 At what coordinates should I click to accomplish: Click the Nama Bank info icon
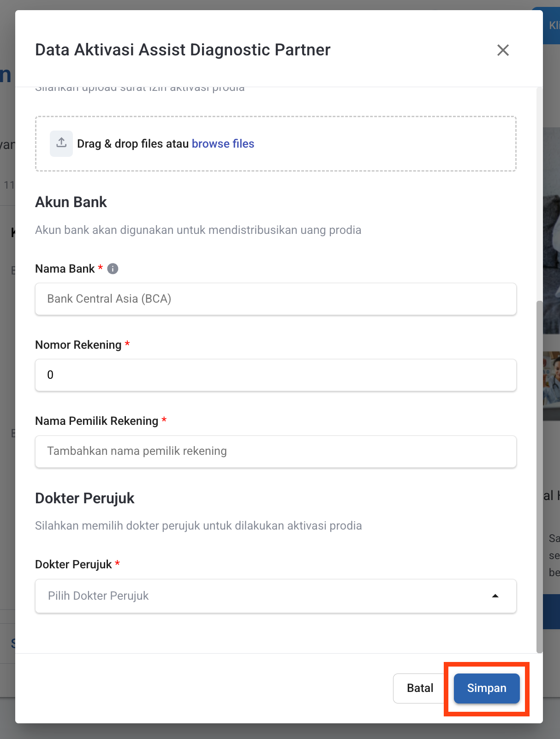(113, 268)
